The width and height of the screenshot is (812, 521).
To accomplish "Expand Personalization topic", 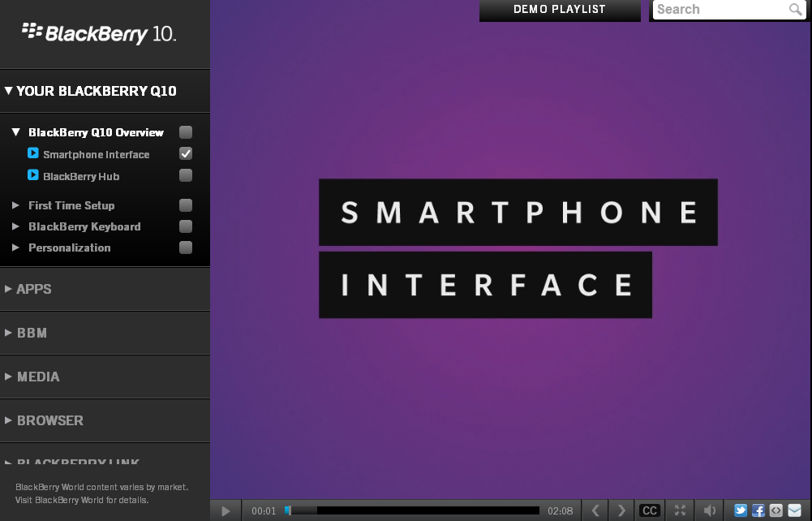I will click(x=15, y=248).
